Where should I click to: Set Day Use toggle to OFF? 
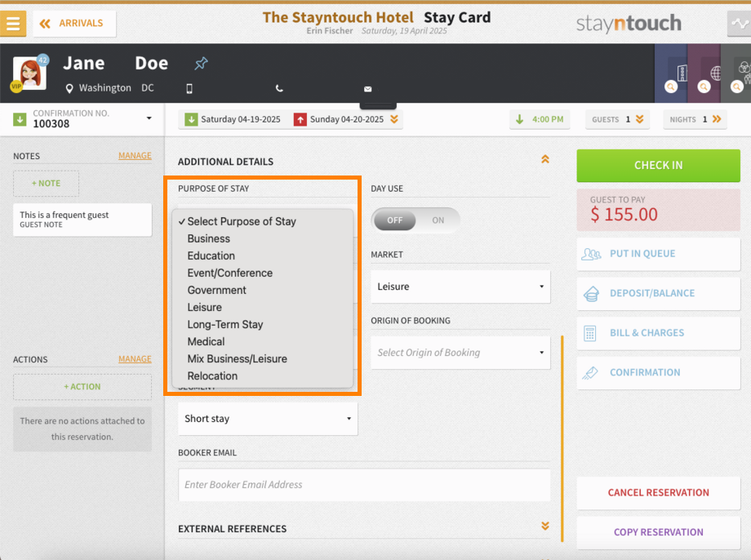(394, 220)
